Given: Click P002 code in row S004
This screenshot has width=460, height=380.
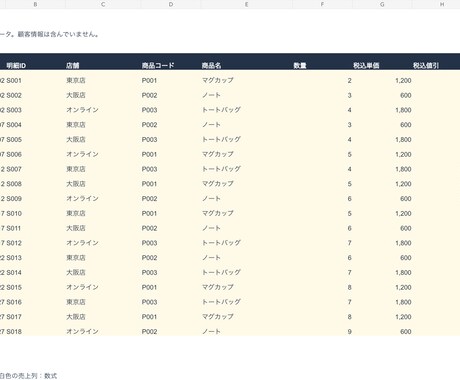Looking at the screenshot, I should point(149,125).
